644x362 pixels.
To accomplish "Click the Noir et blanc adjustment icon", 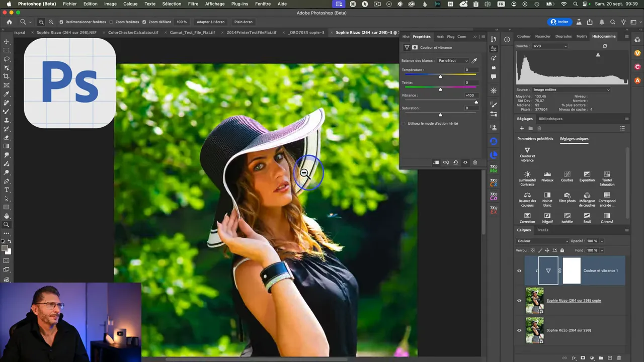I will (547, 195).
